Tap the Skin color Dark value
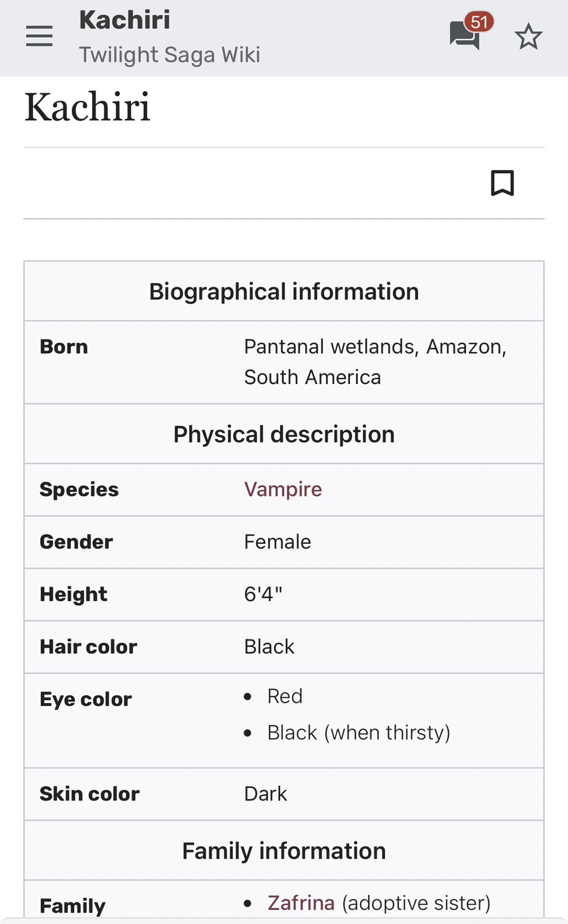 [266, 794]
